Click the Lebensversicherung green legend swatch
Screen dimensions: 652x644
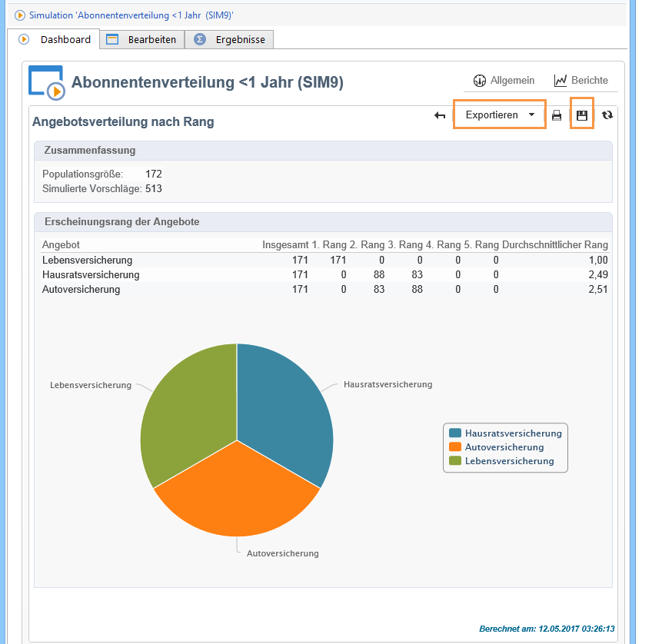455,460
